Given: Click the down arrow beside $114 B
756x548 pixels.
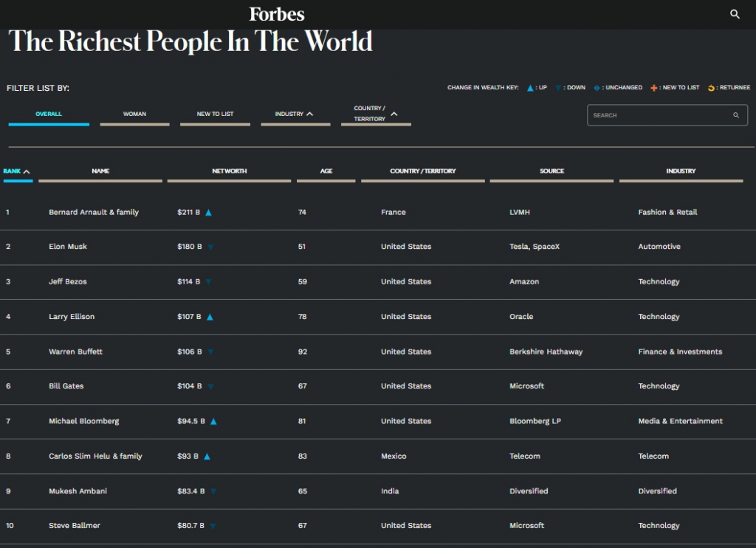Looking at the screenshot, I should coord(208,281).
